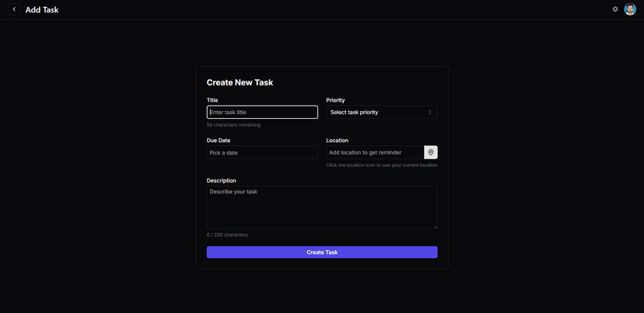The width and height of the screenshot is (644, 313).
Task: Click the 0 / 200 characters counter
Action: point(227,235)
